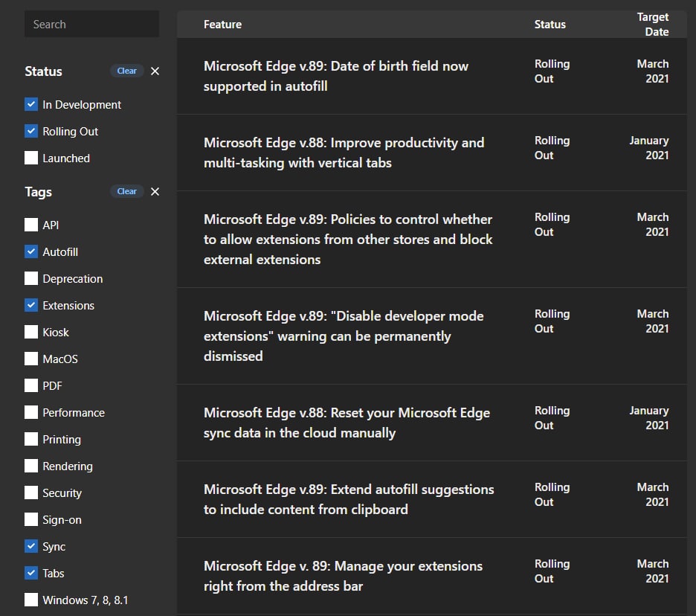Enable the Security tag filter
The height and width of the screenshot is (616, 696).
(31, 493)
